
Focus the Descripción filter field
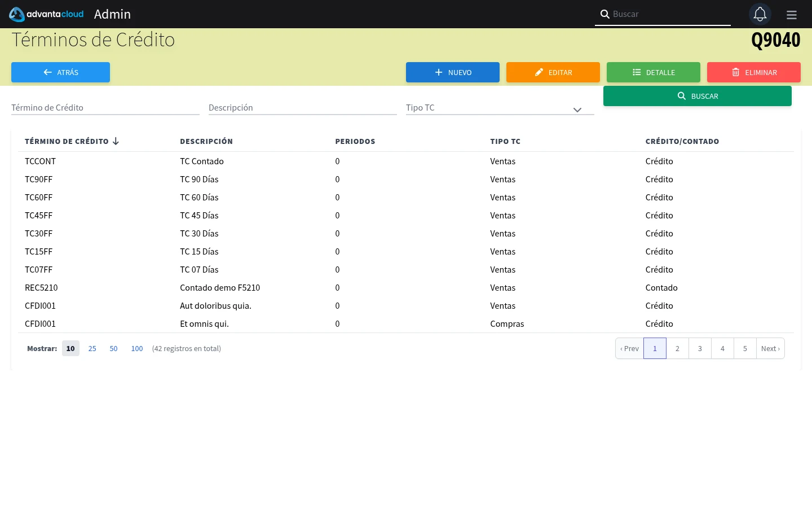coord(303,107)
